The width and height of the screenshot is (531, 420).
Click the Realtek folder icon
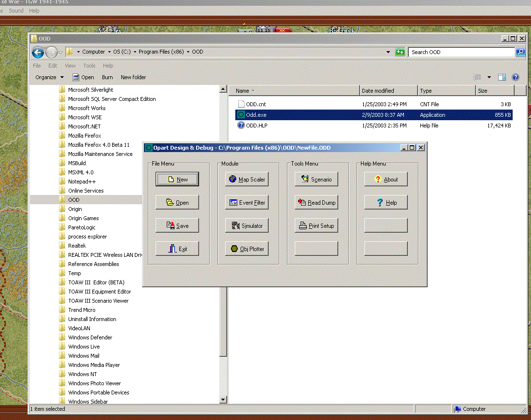point(62,245)
